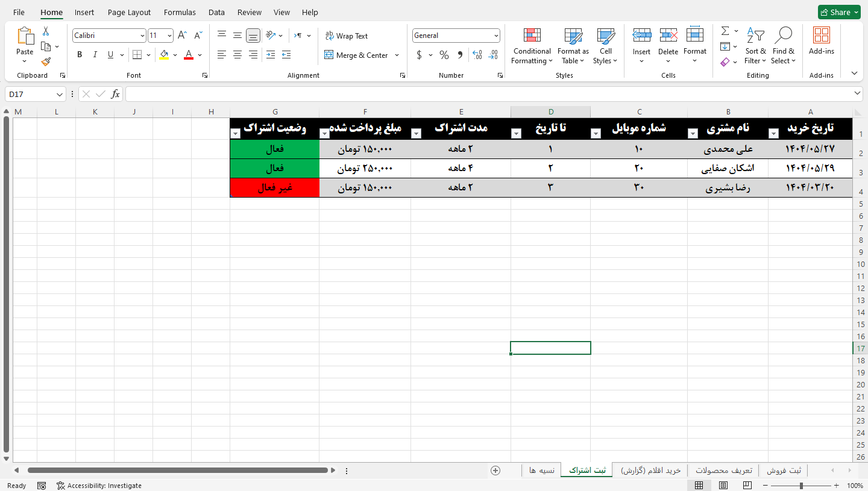Open the Name Box D17 dropdown
This screenshot has width=868, height=491.
(60, 94)
